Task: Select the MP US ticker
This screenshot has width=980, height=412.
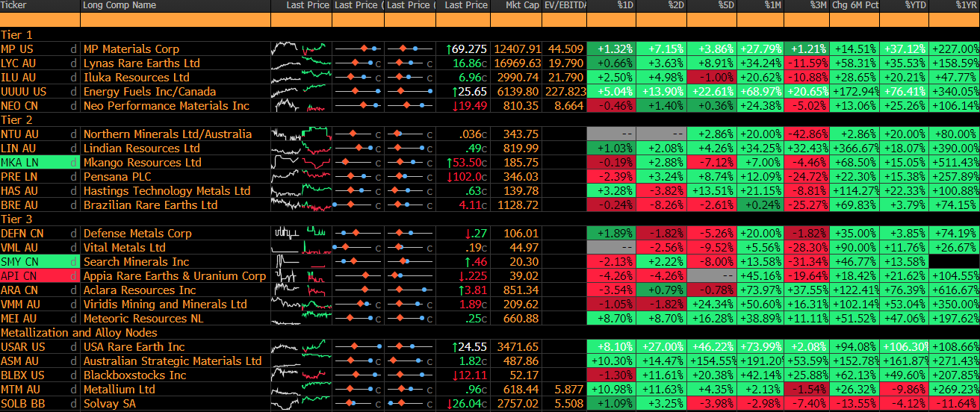Action: pyautogui.click(x=17, y=49)
